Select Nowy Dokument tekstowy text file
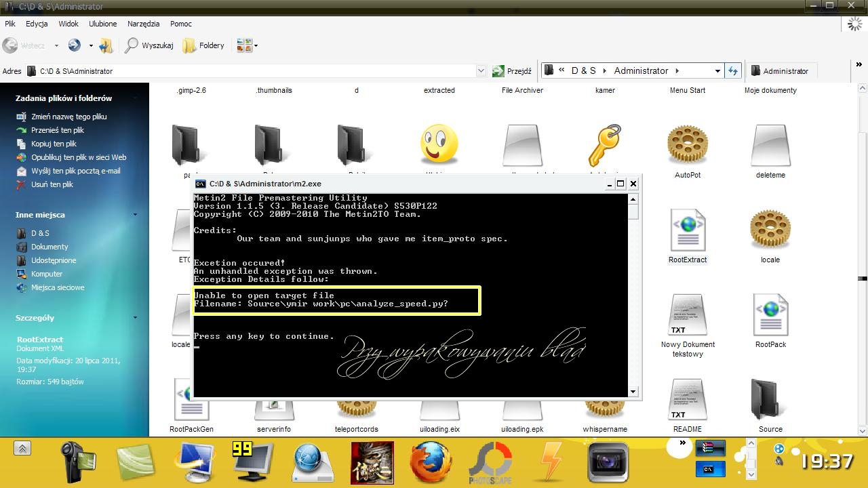This screenshot has width=868, height=488. click(x=688, y=314)
